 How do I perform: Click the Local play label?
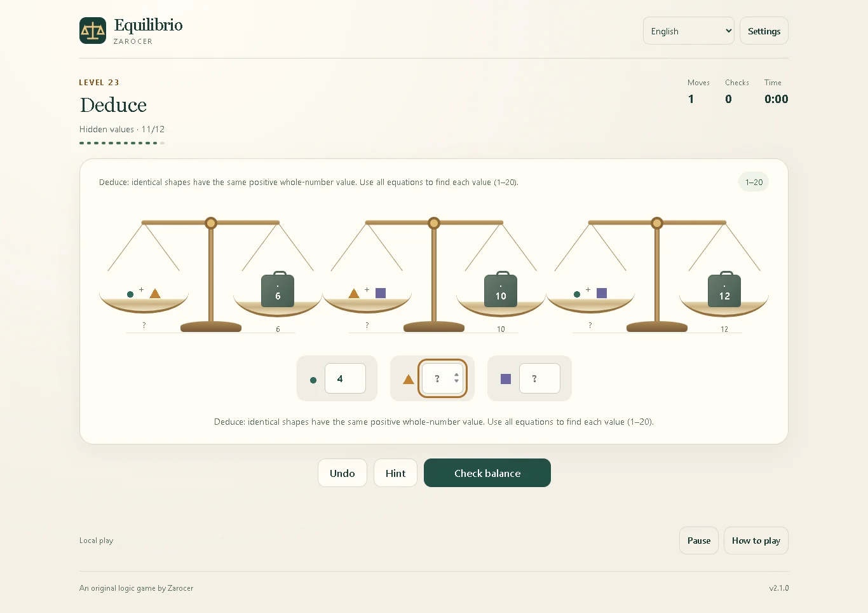pyautogui.click(x=97, y=541)
